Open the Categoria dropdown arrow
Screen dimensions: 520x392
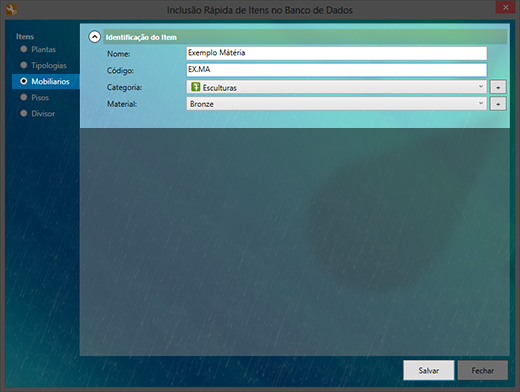tap(481, 87)
